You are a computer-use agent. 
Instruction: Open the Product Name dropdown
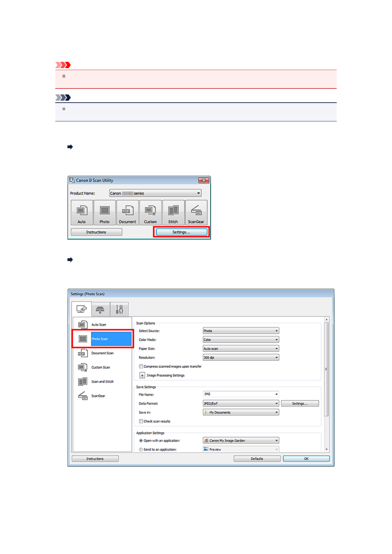pyautogui.click(x=155, y=193)
